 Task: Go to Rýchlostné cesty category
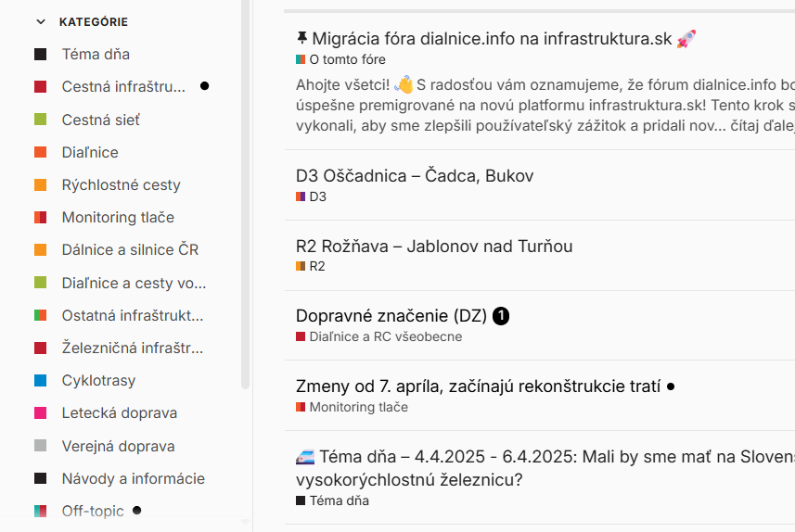click(121, 184)
